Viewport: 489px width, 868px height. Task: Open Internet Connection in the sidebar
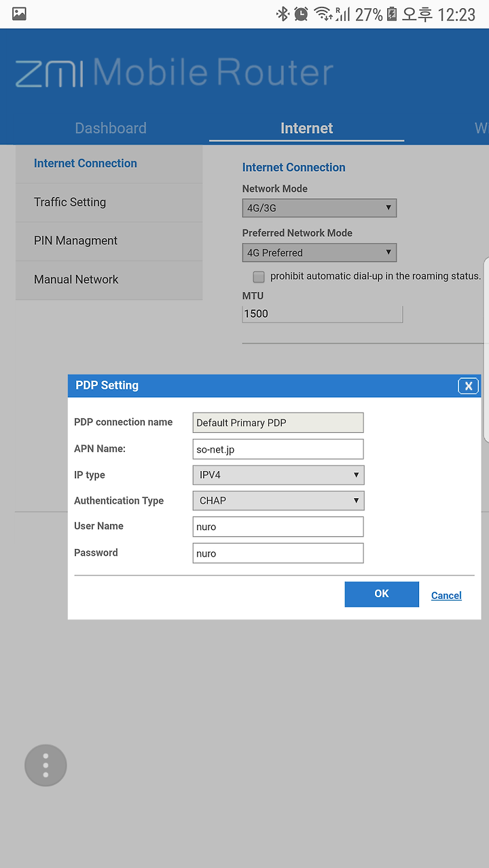[x=109, y=164]
